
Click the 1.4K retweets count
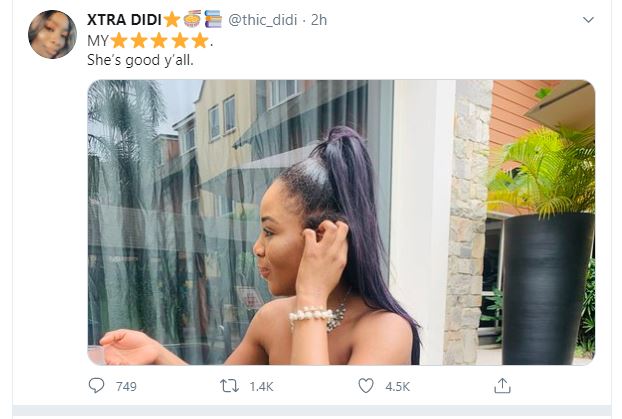coord(261,386)
